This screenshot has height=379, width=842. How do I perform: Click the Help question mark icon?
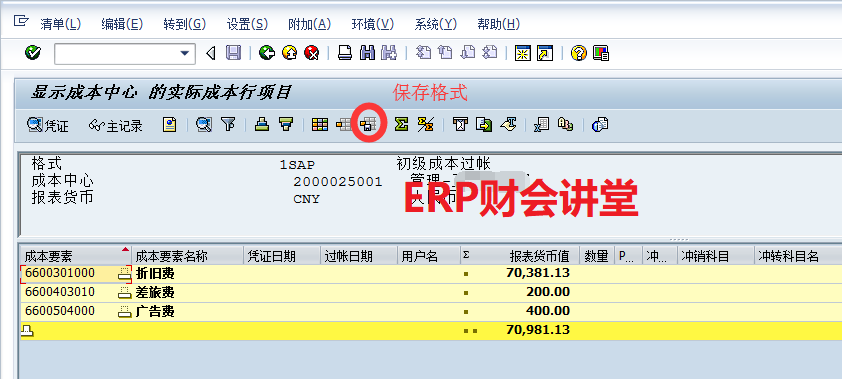(x=578, y=53)
